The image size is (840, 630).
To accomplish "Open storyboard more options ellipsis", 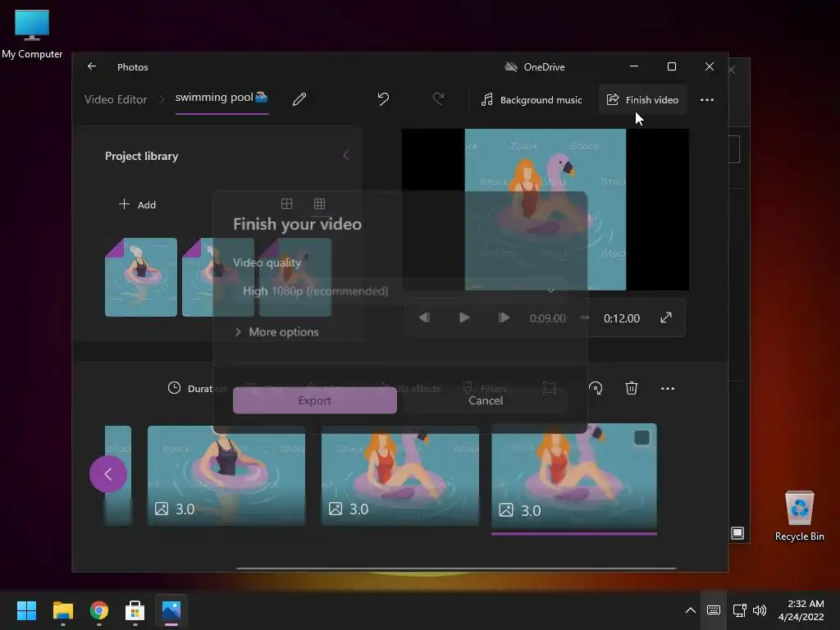I will 668,388.
